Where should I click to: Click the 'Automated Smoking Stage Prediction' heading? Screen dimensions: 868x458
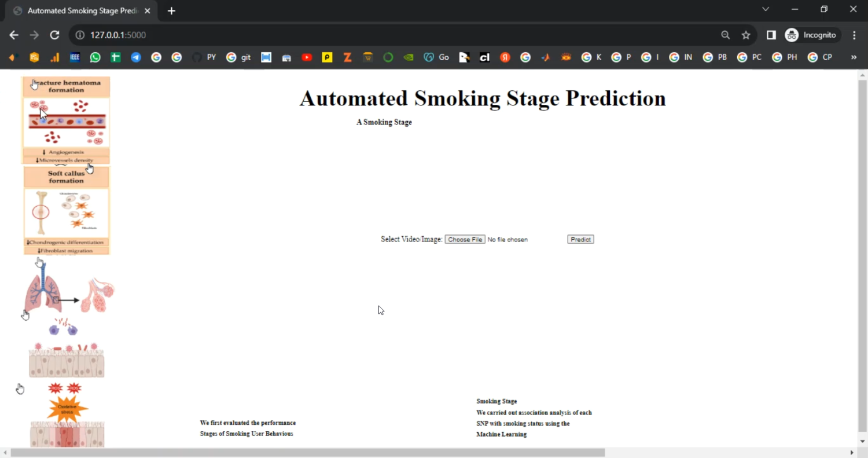(483, 98)
